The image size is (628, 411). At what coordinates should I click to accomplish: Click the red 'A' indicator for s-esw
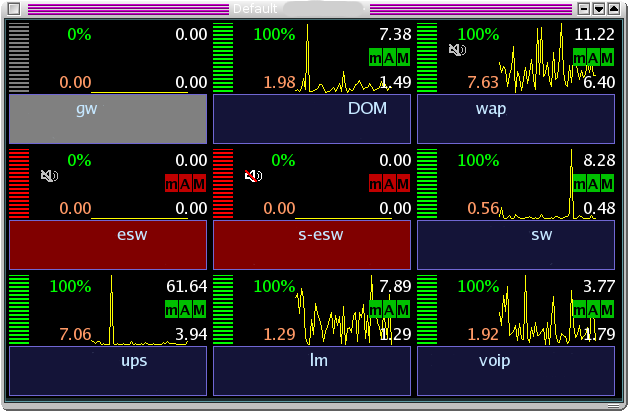(389, 184)
